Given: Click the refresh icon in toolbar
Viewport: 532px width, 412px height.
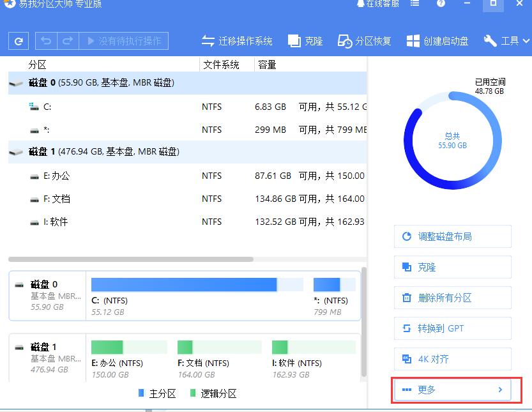Looking at the screenshot, I should (x=19, y=42).
